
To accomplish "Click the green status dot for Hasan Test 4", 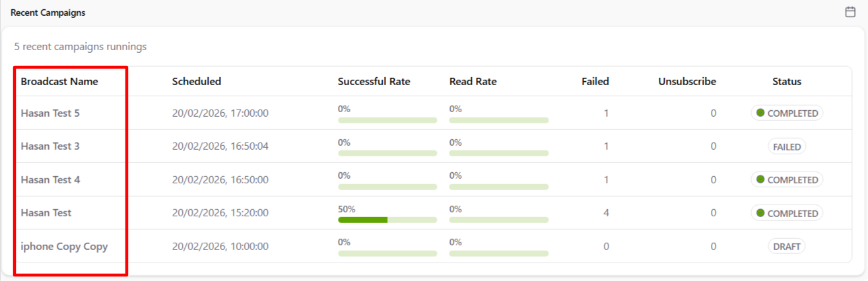I will click(760, 179).
